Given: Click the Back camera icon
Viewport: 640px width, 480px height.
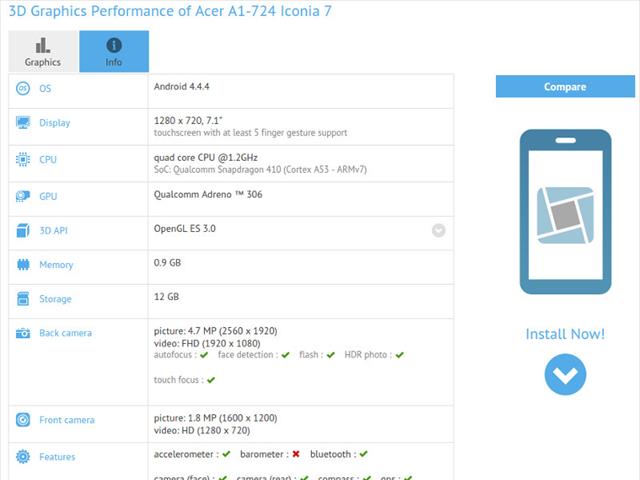Looking at the screenshot, I should point(23,333).
